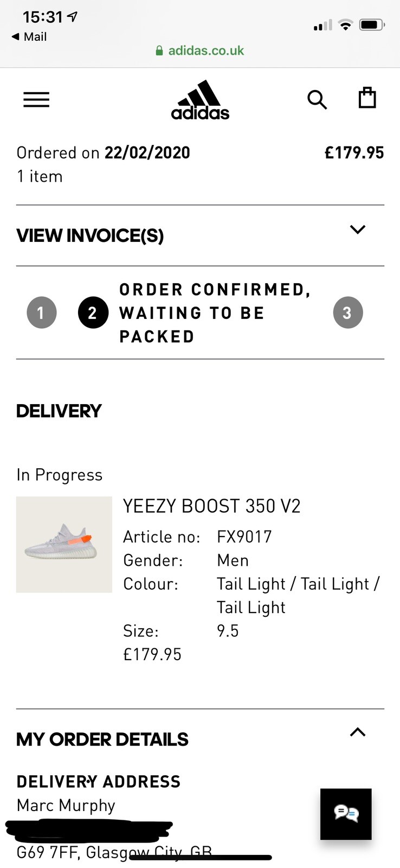
Task: Open the shopping bag
Action: click(x=367, y=98)
